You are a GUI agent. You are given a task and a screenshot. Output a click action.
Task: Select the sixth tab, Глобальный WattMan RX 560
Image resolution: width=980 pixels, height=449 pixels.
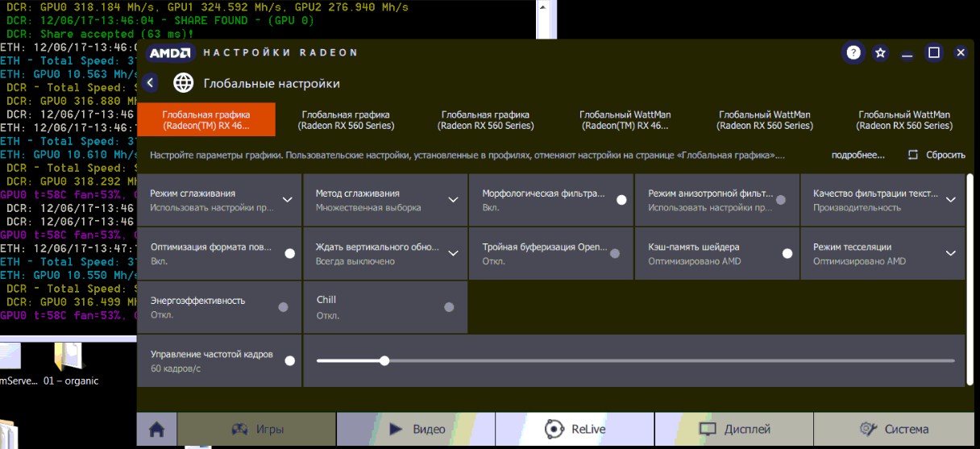tap(904, 119)
